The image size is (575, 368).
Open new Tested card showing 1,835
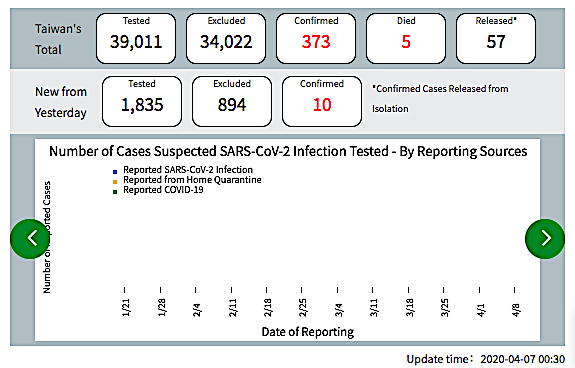point(142,102)
